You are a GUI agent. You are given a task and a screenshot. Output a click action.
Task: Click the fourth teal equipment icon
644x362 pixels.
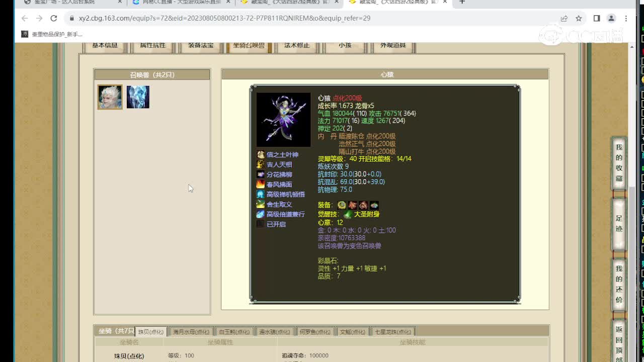374,205
